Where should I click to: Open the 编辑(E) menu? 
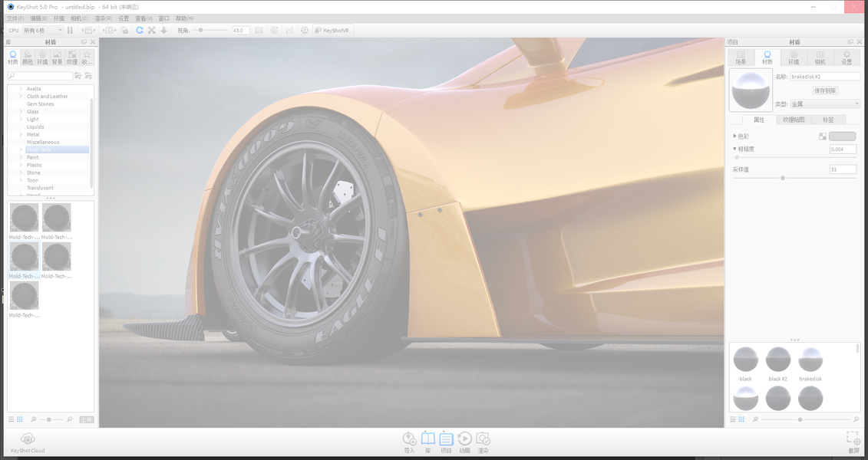click(x=38, y=18)
